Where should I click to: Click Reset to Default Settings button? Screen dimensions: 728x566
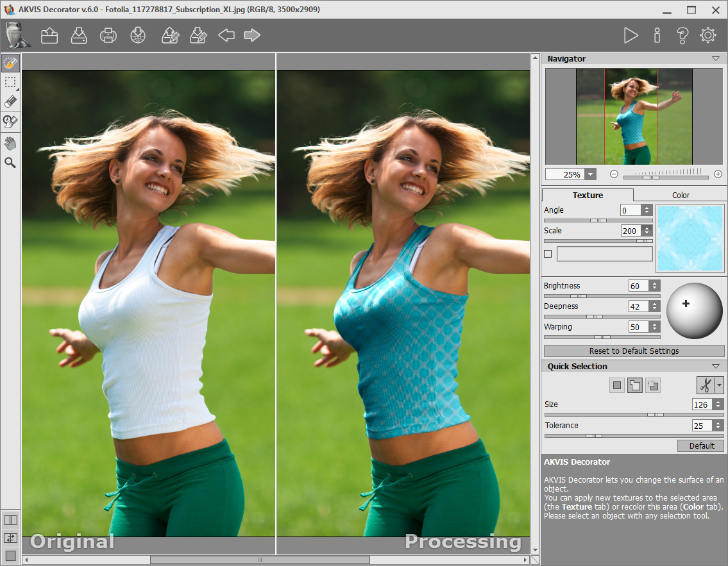(634, 351)
